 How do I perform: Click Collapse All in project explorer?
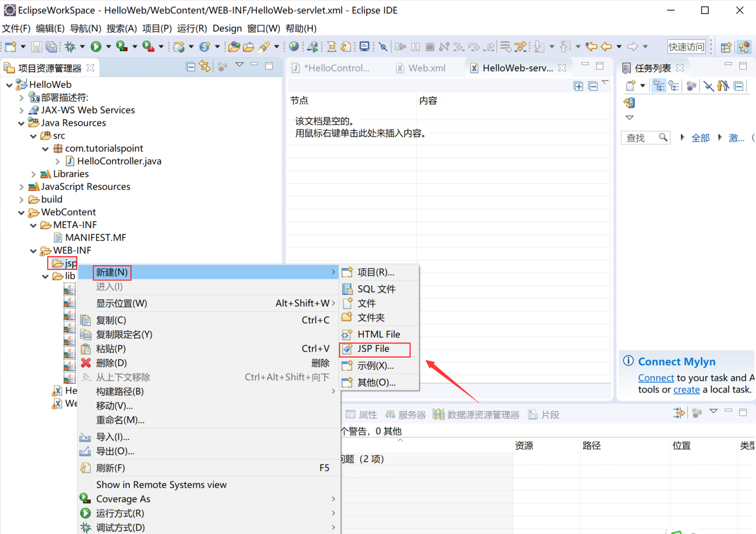190,67
